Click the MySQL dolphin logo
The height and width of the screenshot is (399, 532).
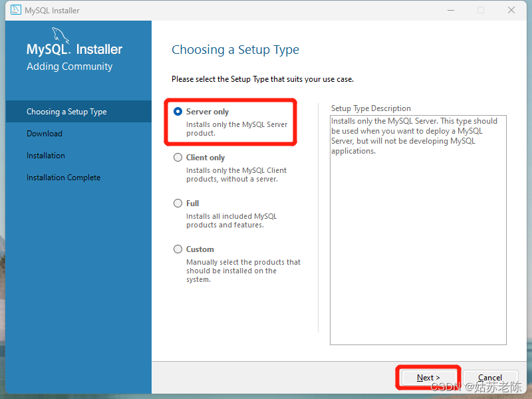[61, 36]
